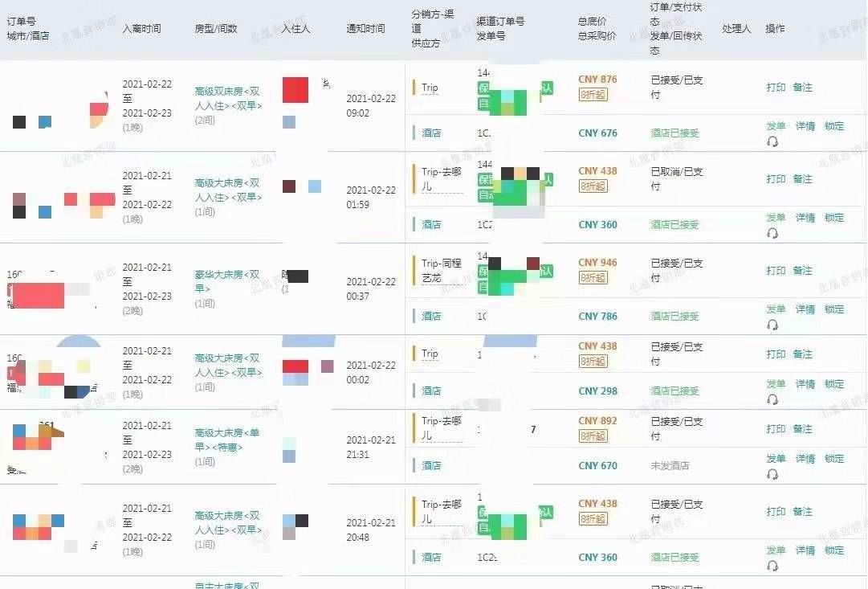Click 发单 in the CNY 670 row
Viewport: 868px width, 589px height.
(776, 459)
